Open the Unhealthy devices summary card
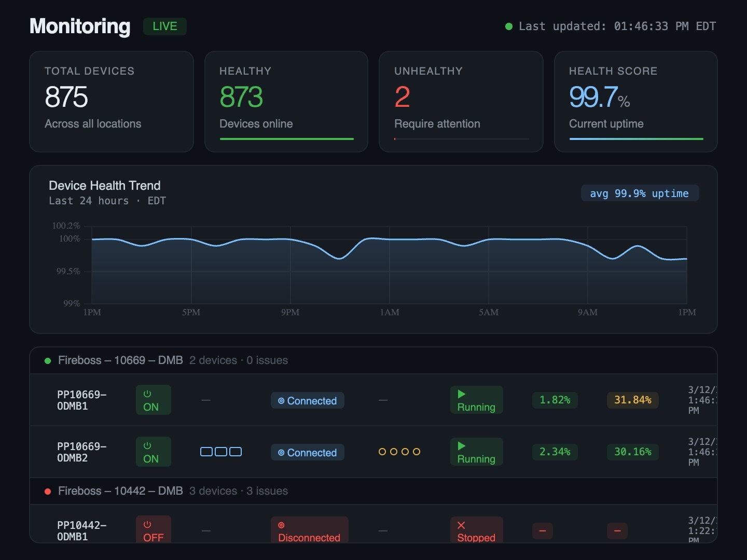 [x=461, y=102]
